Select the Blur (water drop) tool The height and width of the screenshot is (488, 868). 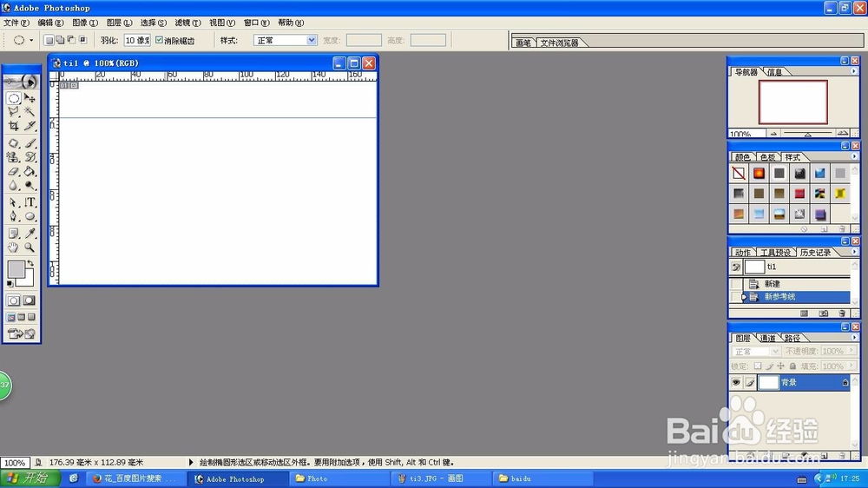coord(14,186)
